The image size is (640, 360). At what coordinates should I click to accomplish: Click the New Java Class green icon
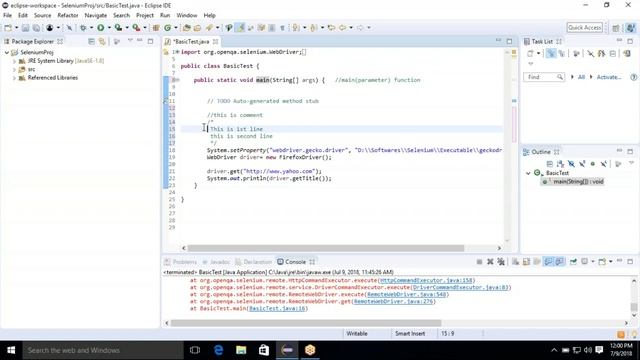(x=167, y=28)
